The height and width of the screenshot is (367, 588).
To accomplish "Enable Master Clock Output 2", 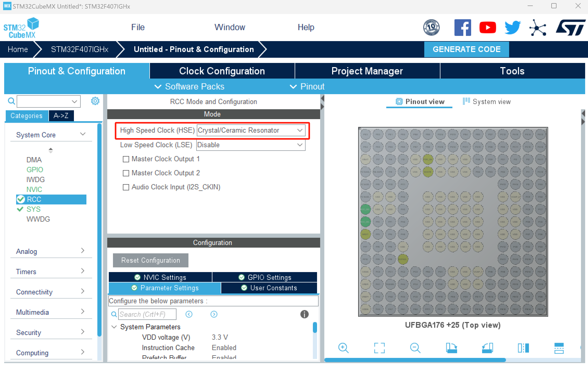I will tap(126, 173).
